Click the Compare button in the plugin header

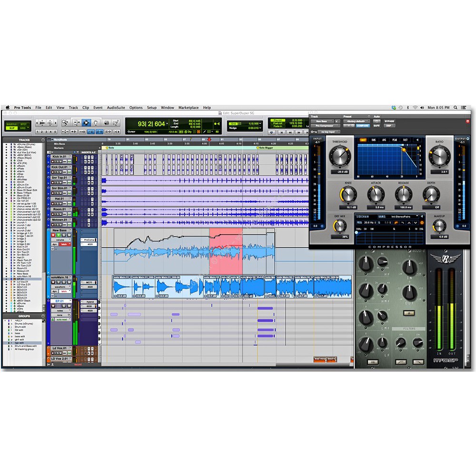coord(362,126)
